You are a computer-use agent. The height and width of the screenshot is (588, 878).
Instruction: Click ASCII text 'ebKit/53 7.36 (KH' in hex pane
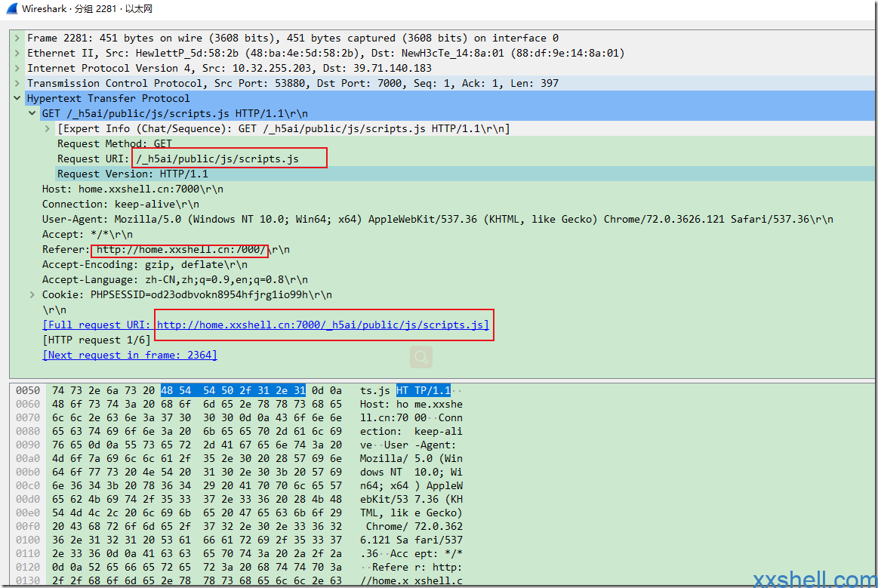click(x=411, y=500)
